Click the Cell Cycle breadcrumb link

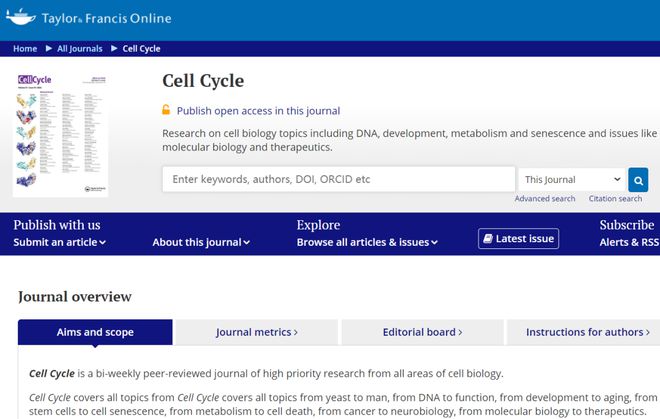pos(141,48)
